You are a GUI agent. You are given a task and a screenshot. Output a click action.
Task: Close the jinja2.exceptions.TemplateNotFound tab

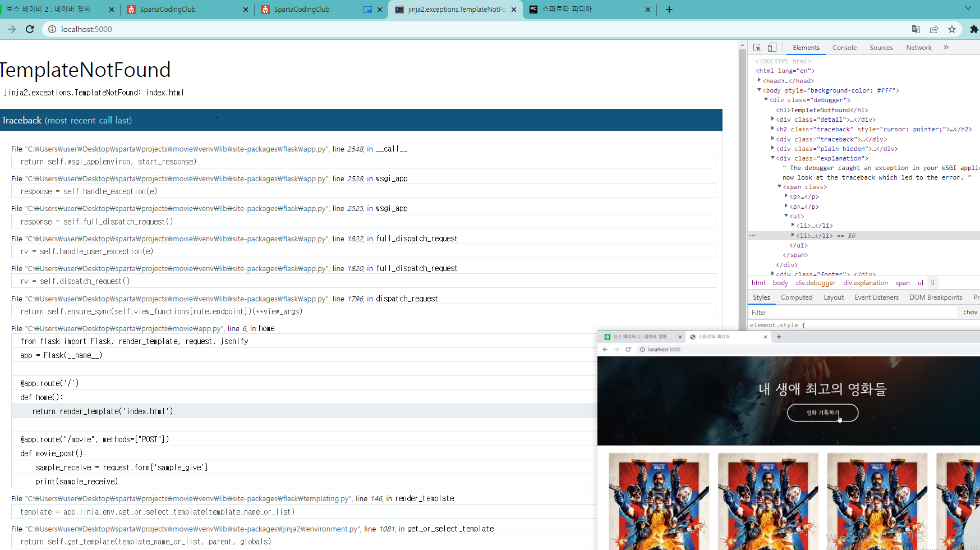click(514, 10)
